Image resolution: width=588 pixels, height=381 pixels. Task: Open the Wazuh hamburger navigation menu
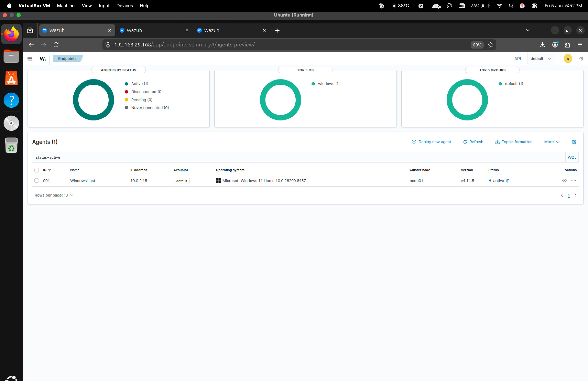coord(30,59)
